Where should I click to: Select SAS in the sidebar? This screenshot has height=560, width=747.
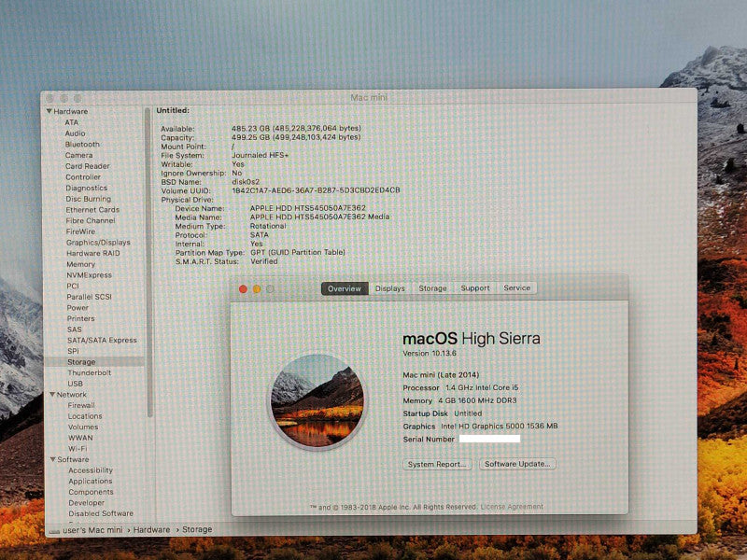click(x=75, y=329)
